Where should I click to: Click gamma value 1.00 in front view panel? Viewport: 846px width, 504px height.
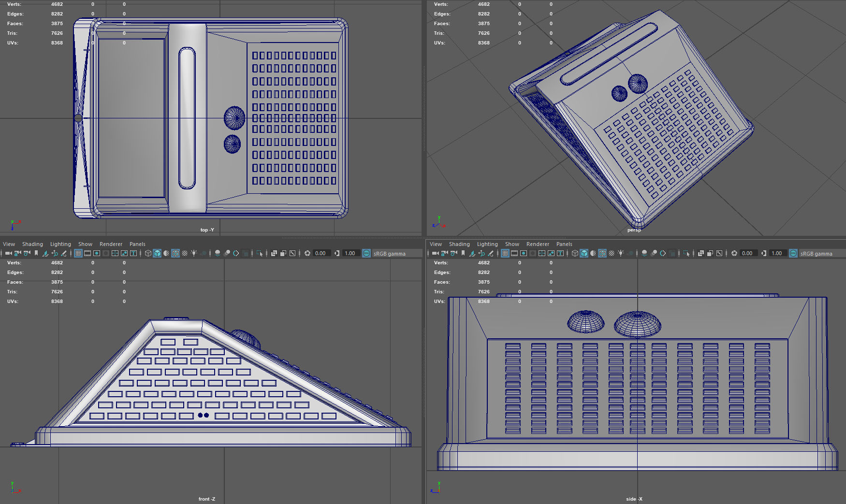pos(351,253)
